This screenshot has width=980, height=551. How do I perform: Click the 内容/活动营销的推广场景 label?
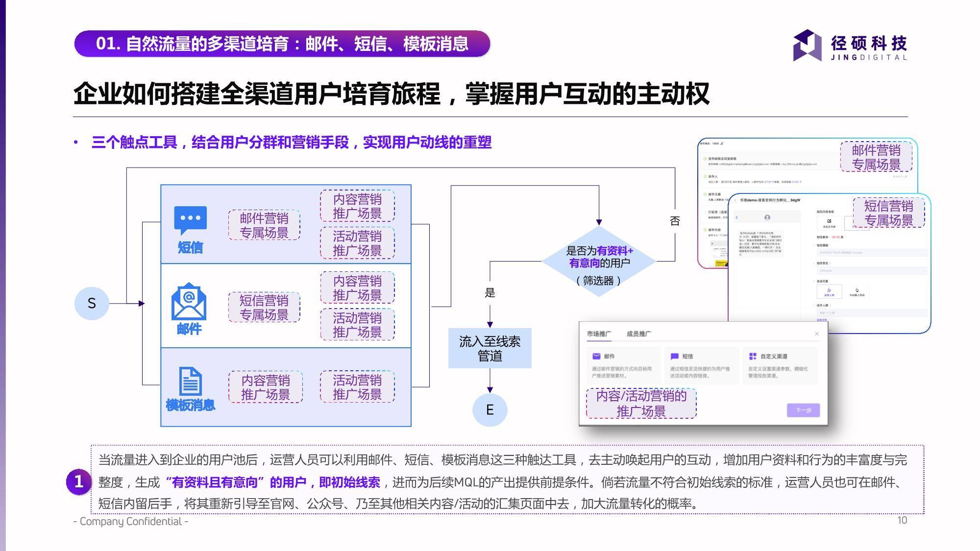(x=641, y=403)
